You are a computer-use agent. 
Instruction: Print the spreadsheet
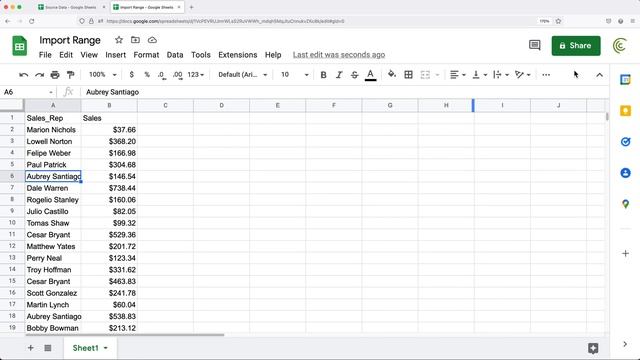(55, 75)
